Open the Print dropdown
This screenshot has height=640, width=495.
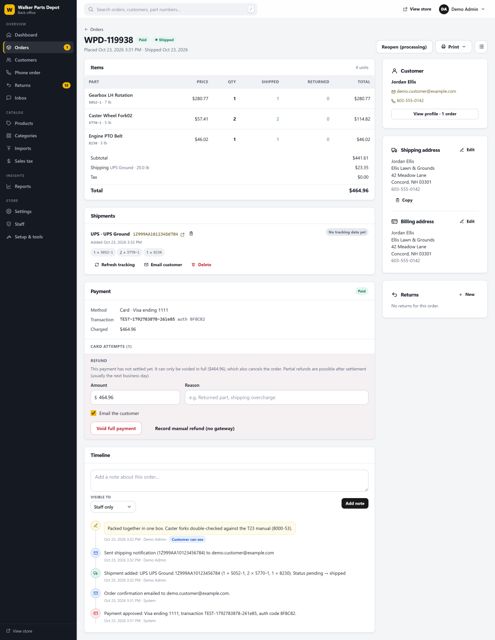tap(453, 47)
